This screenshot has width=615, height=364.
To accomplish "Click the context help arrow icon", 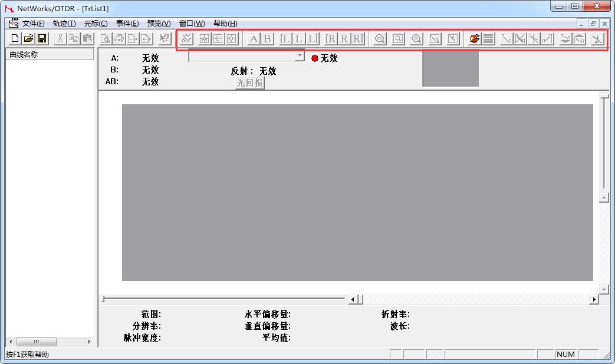I will (x=165, y=39).
